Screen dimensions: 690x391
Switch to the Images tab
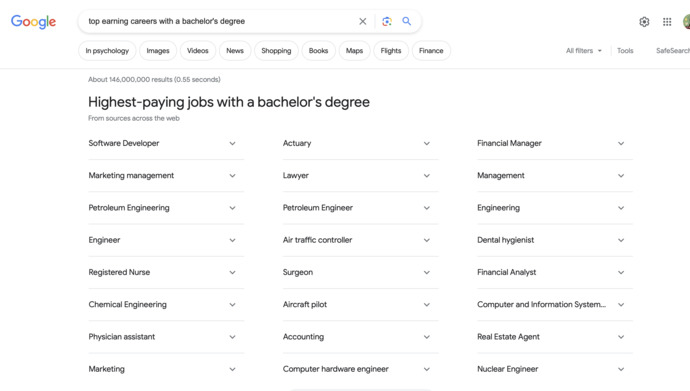(x=158, y=51)
